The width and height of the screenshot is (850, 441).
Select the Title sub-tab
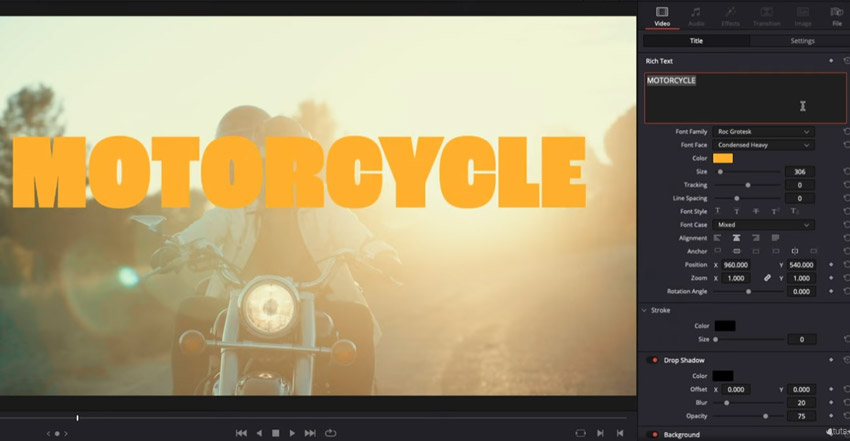(x=696, y=41)
